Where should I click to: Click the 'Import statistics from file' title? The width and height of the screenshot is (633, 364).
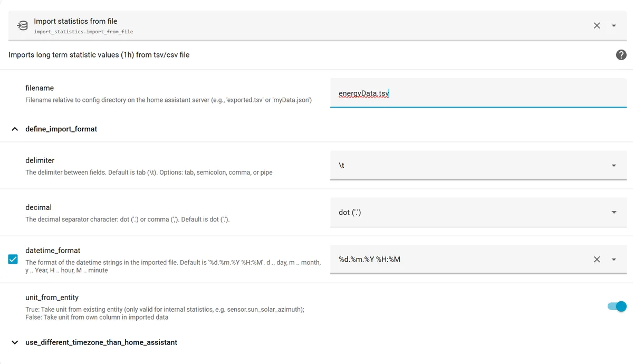(75, 21)
